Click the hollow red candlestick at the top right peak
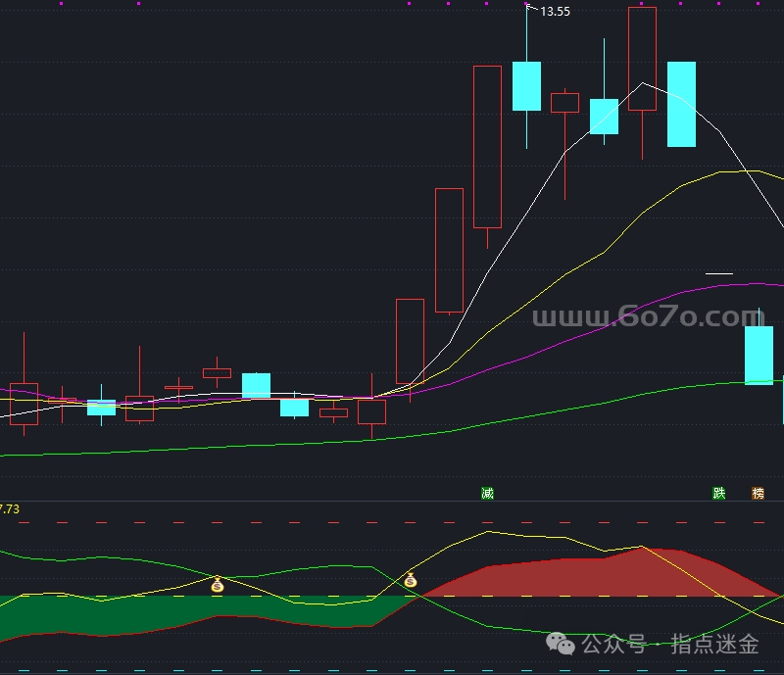 [x=642, y=59]
